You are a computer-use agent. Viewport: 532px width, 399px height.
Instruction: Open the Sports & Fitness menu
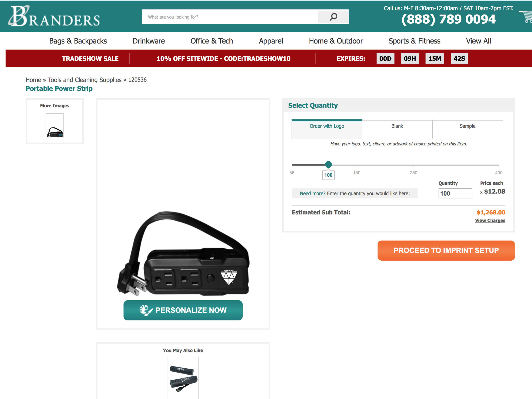414,41
